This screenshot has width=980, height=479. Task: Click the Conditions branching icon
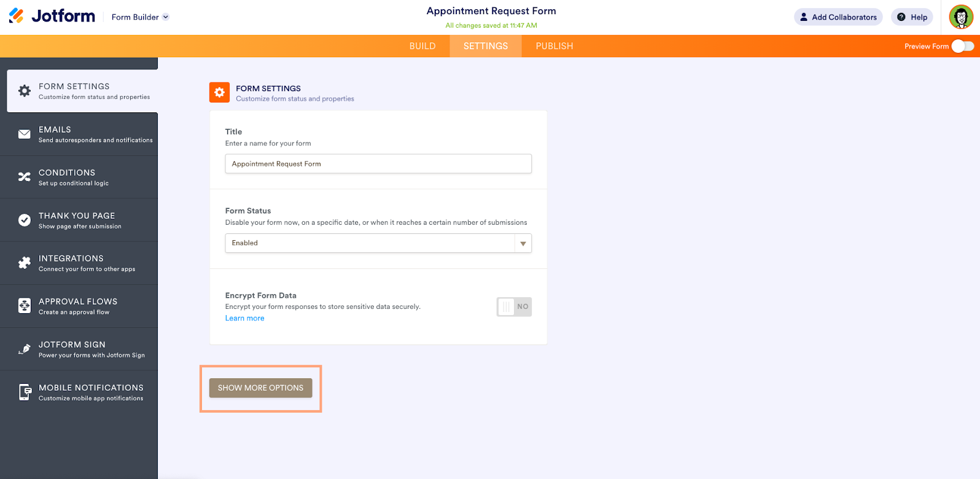pos(25,177)
